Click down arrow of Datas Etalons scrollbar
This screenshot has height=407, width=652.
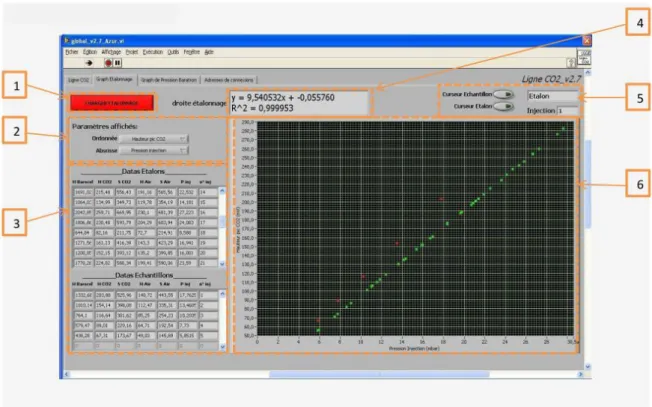pyautogui.click(x=222, y=264)
